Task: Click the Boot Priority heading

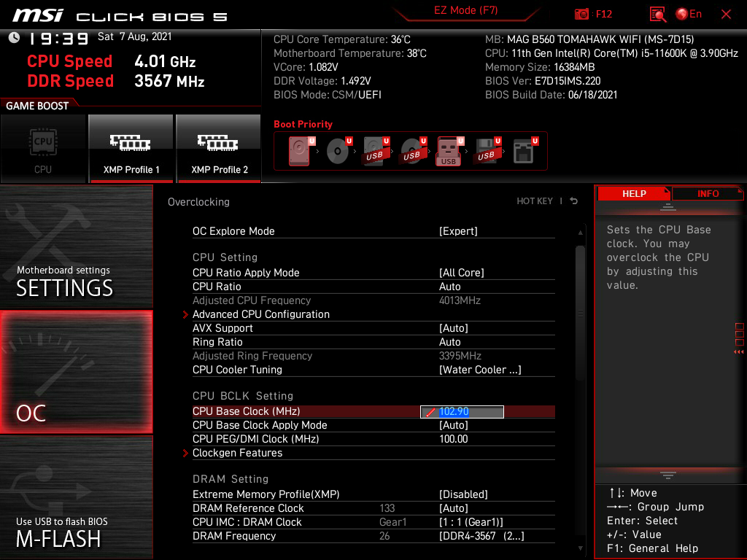Action: (303, 124)
